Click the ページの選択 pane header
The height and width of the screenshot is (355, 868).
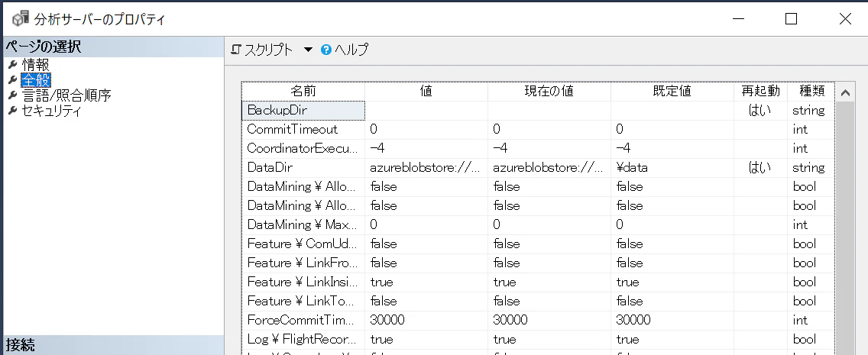click(x=112, y=47)
